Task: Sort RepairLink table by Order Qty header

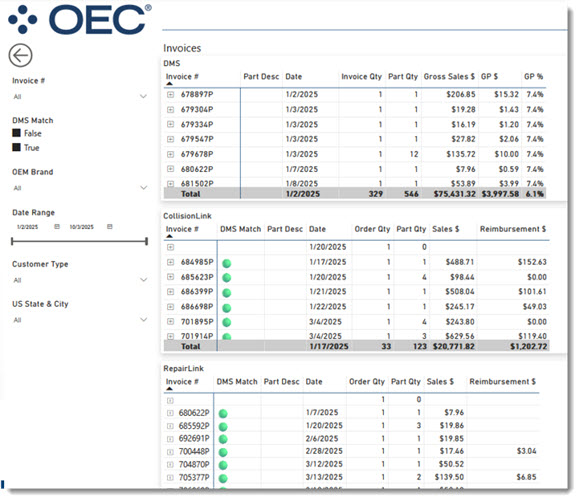Action: coord(367,381)
